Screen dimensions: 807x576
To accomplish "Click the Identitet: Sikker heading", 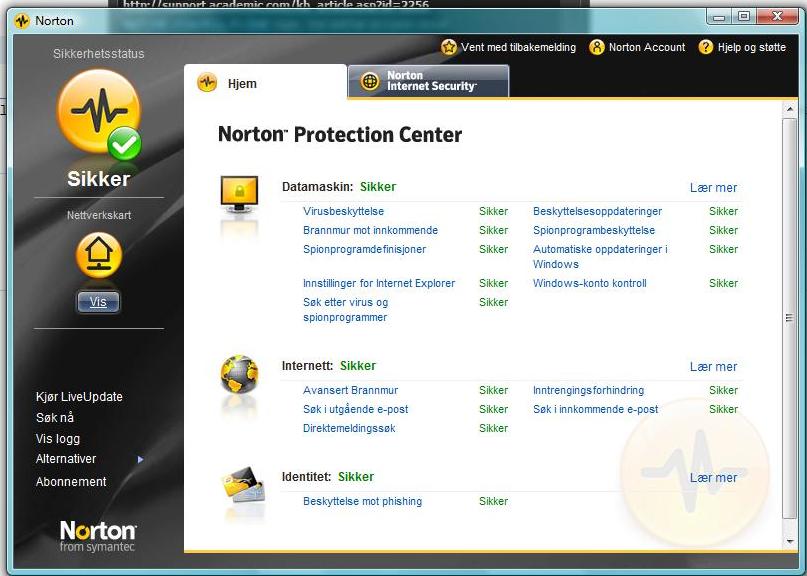I will (328, 477).
